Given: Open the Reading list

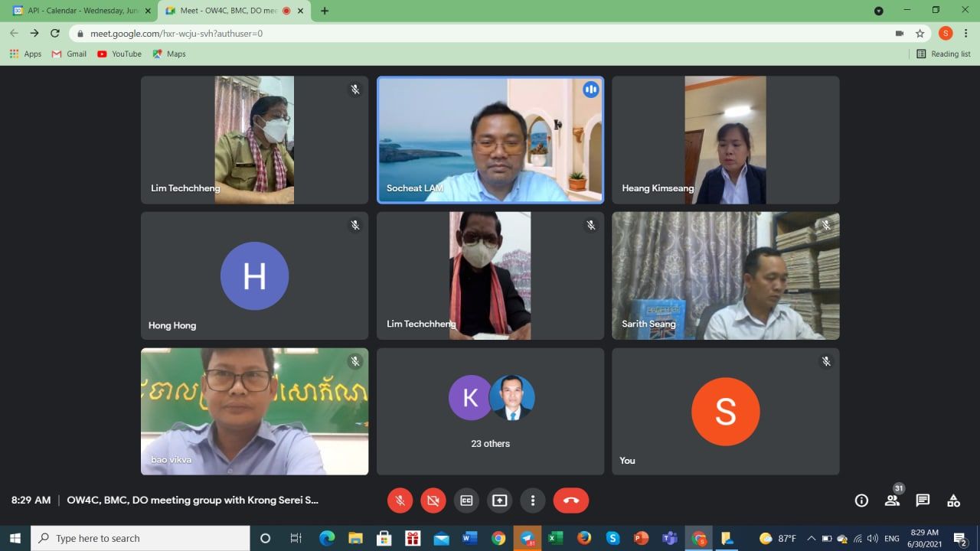Looking at the screenshot, I should point(943,54).
